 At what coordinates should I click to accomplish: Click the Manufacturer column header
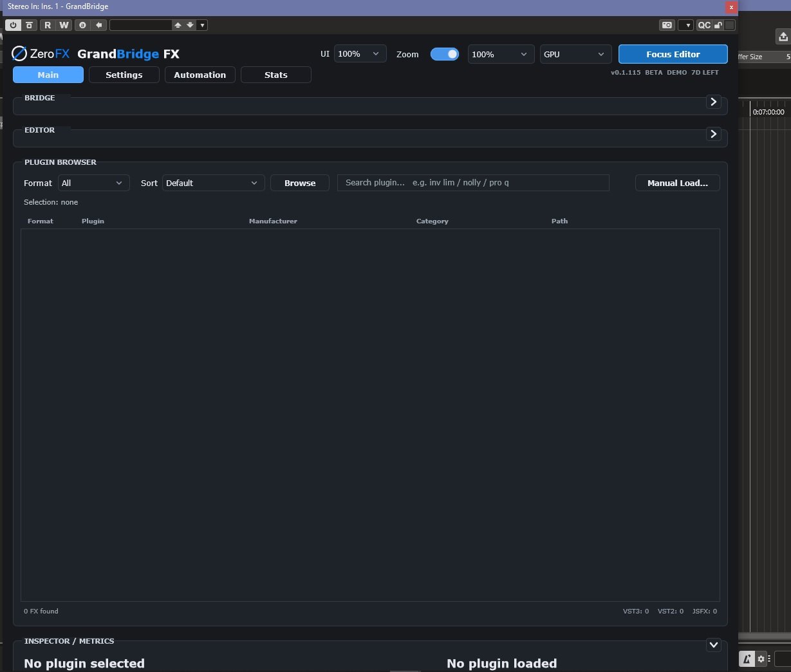point(273,221)
